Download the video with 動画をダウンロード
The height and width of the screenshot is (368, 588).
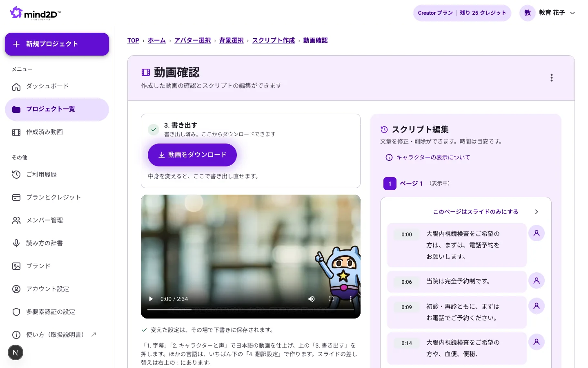click(x=192, y=155)
